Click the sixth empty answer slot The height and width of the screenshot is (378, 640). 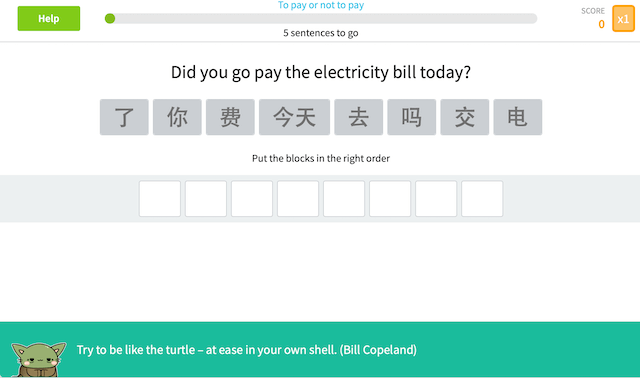click(x=390, y=199)
